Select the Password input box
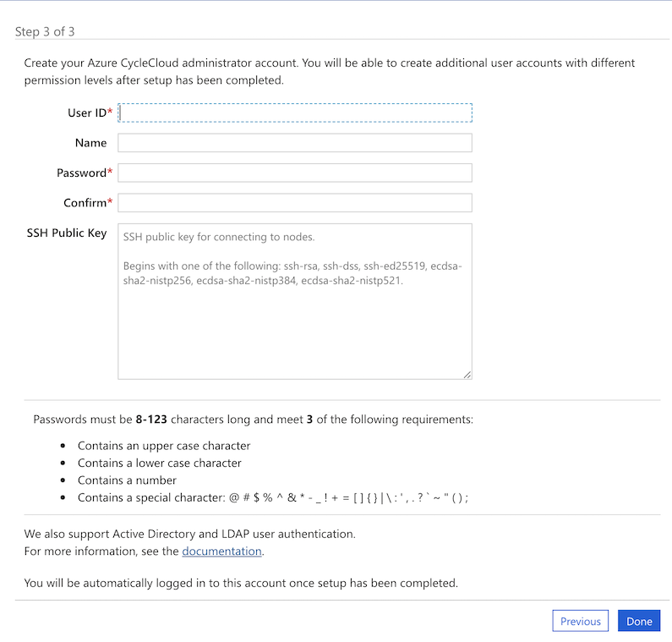Image resolution: width=672 pixels, height=642 pixels. click(x=294, y=173)
